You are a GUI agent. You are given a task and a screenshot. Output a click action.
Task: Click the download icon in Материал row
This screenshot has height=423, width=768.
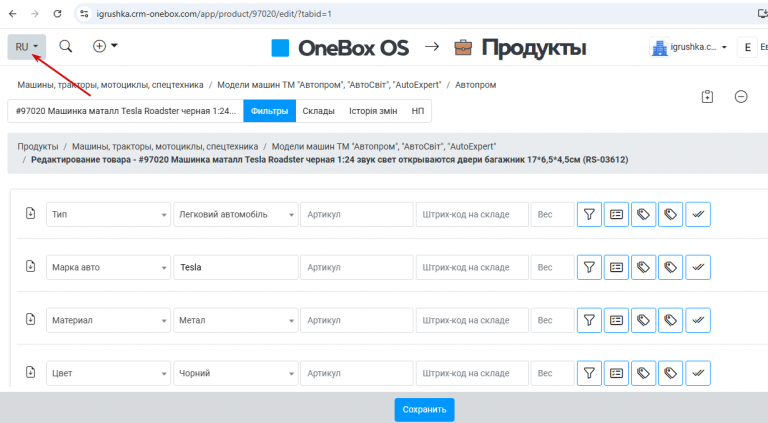click(x=30, y=319)
